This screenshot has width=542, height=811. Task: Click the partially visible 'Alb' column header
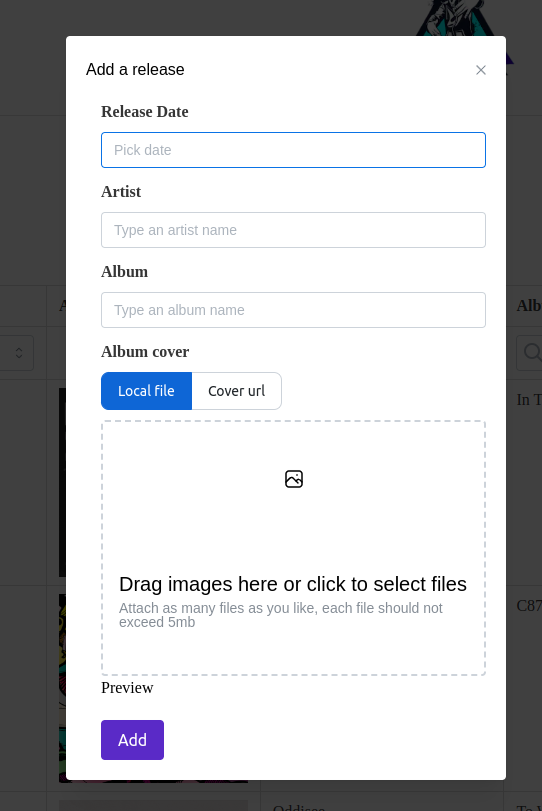point(529,306)
